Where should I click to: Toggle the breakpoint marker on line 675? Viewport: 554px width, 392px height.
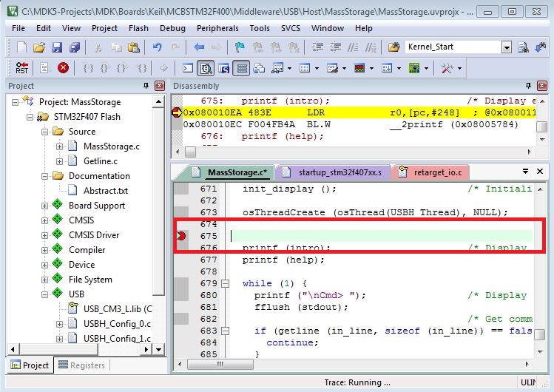pos(181,236)
